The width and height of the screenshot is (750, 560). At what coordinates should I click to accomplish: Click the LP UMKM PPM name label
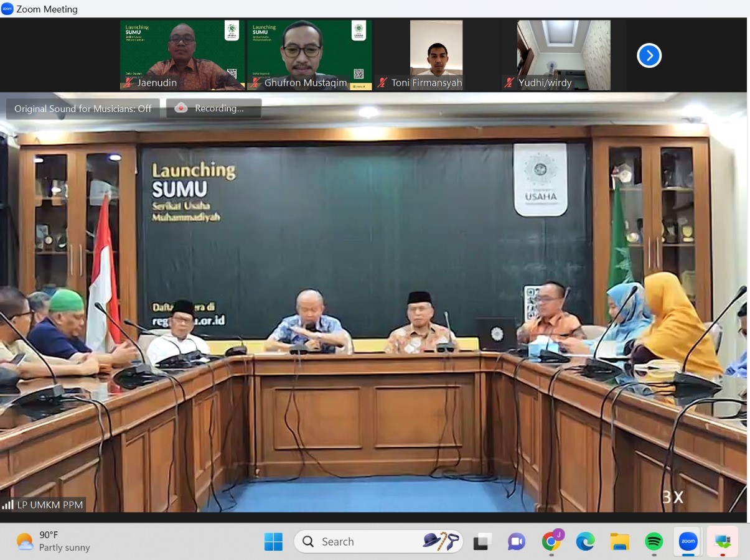(x=50, y=505)
